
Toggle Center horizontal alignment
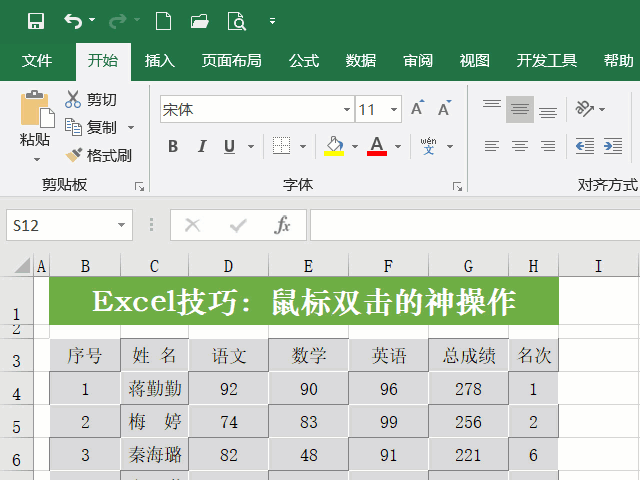[520, 146]
